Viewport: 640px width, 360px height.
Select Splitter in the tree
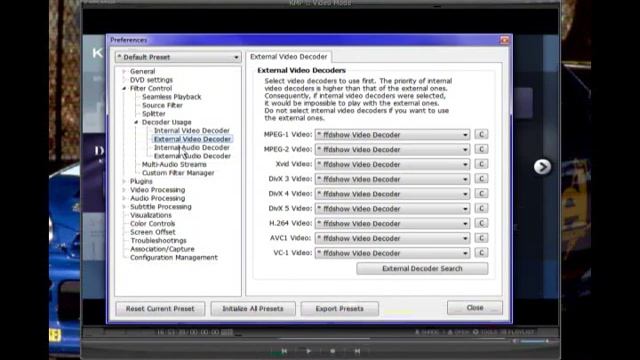click(153, 114)
